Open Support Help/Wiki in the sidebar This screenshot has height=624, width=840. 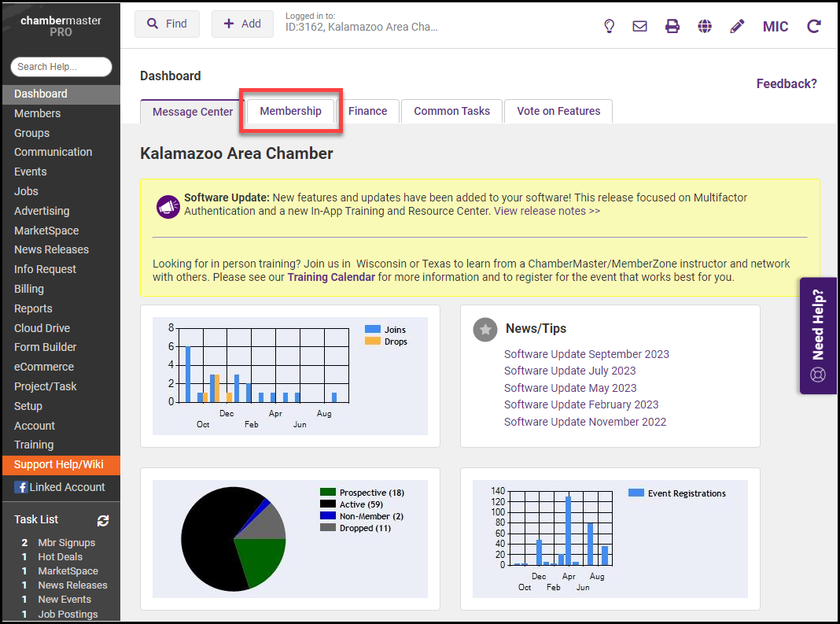point(59,464)
